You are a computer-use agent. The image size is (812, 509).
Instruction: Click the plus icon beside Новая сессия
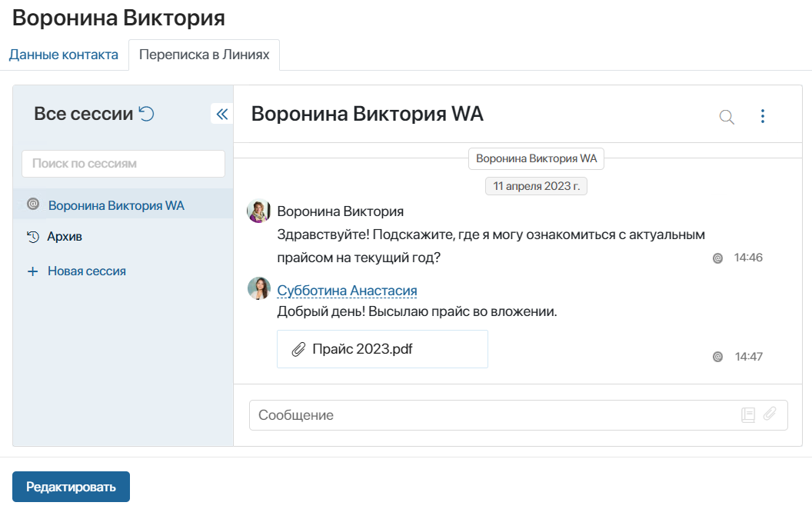point(32,271)
